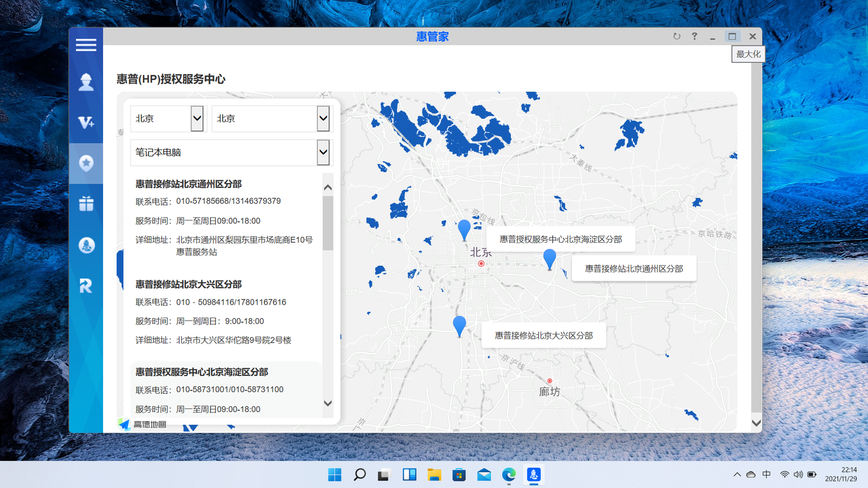This screenshot has height=488, width=868.
Task: Click address 北京市大兴区华佗路9号院2号楼
Action: click(x=234, y=340)
